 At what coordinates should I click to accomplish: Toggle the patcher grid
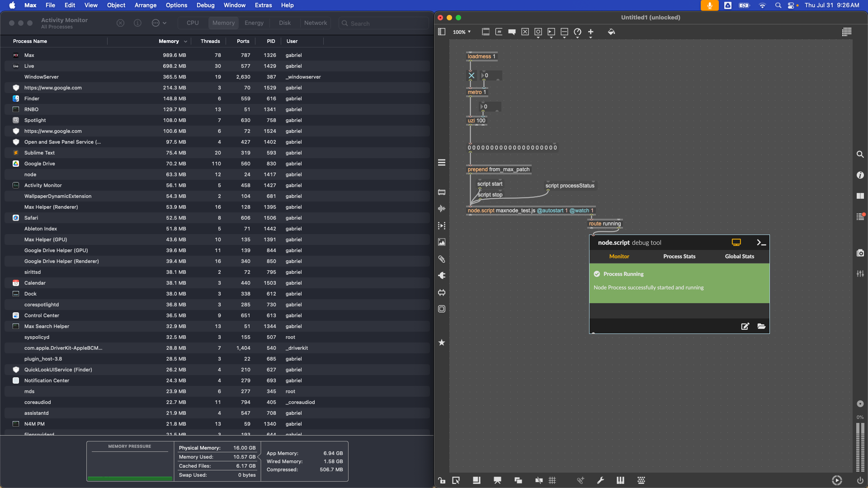(552, 480)
